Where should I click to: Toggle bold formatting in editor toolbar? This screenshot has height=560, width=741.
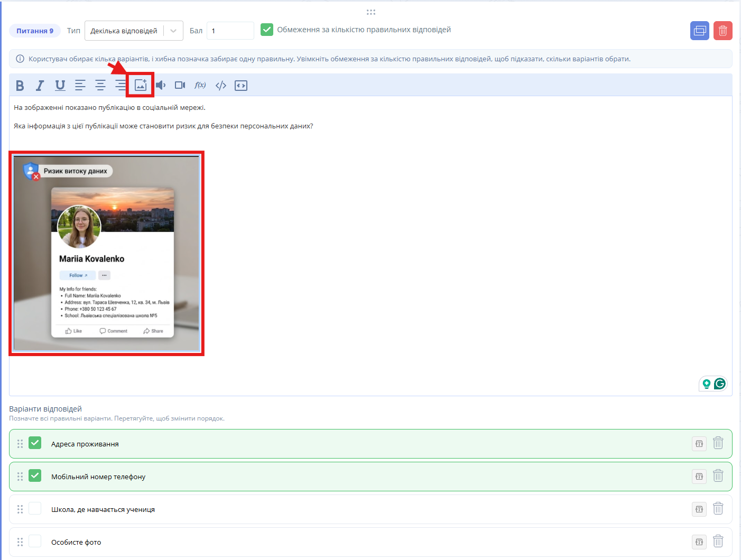[x=20, y=85]
